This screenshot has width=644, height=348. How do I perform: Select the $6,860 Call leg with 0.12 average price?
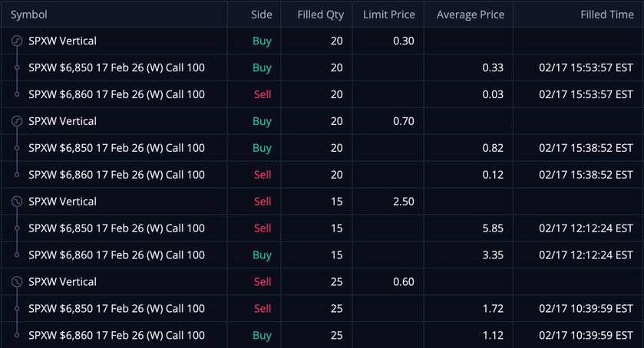[116, 175]
